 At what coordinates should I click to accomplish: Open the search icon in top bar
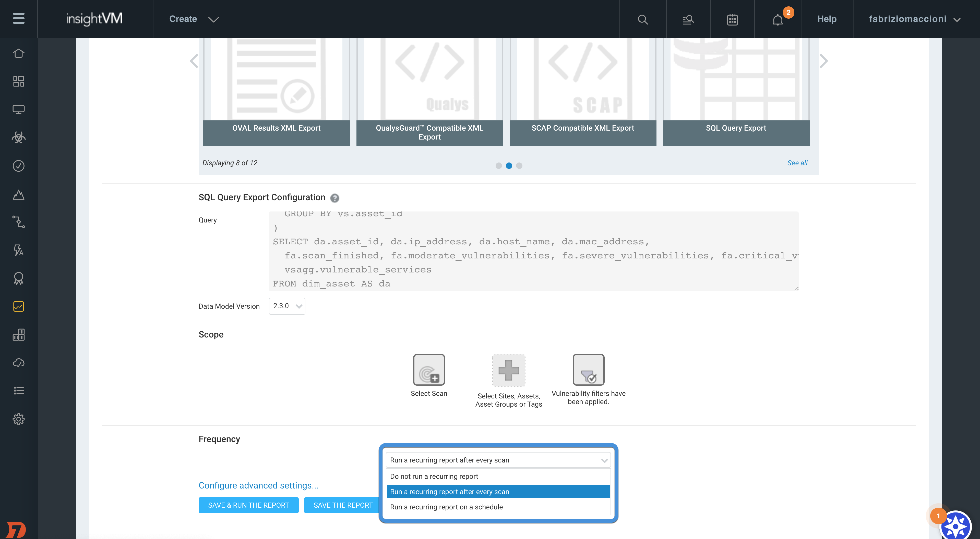[642, 19]
